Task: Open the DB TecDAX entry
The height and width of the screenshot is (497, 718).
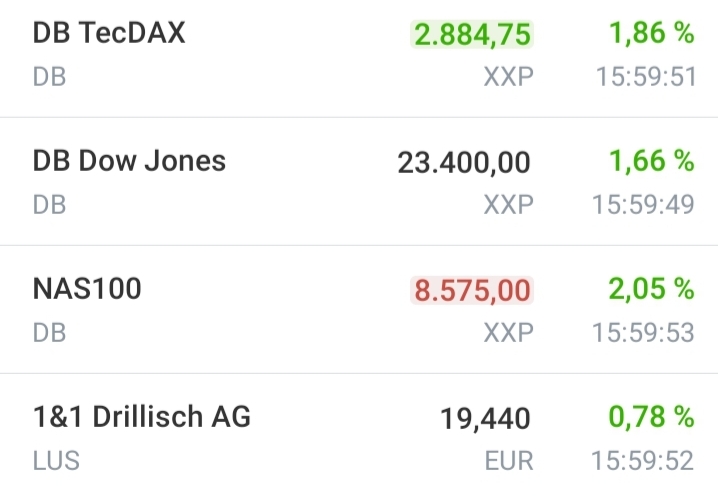Action: [x=109, y=33]
